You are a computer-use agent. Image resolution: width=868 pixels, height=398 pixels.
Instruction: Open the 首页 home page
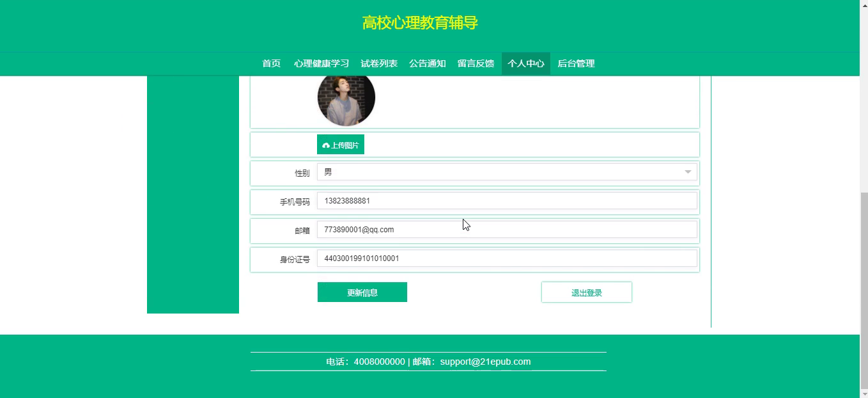pyautogui.click(x=271, y=63)
